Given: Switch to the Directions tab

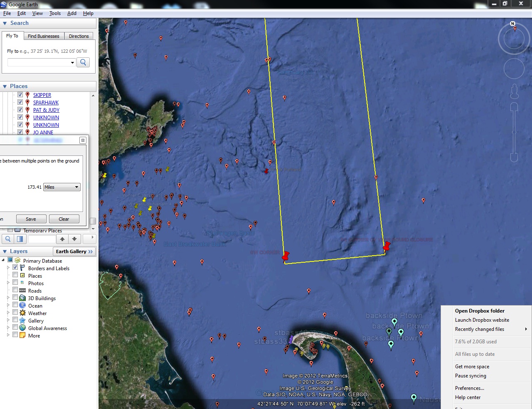Looking at the screenshot, I should [79, 36].
